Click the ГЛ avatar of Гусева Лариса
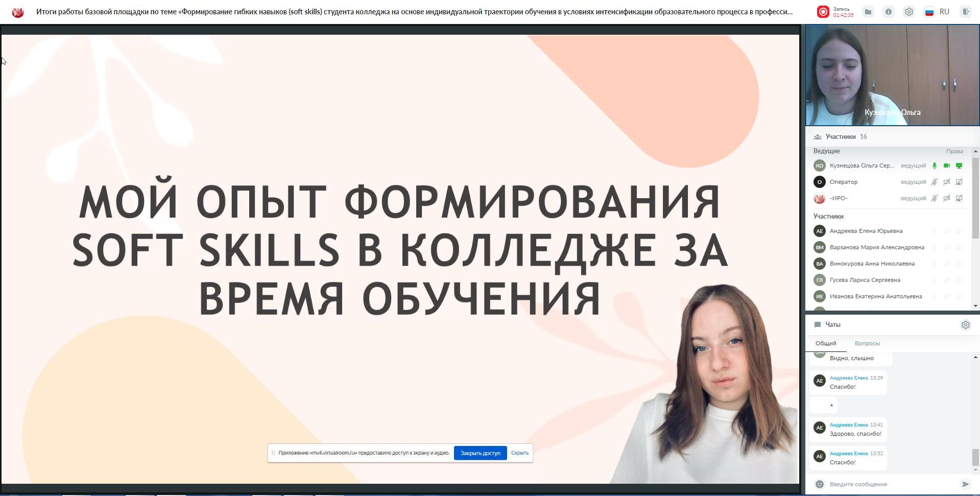The image size is (980, 496). tap(819, 280)
